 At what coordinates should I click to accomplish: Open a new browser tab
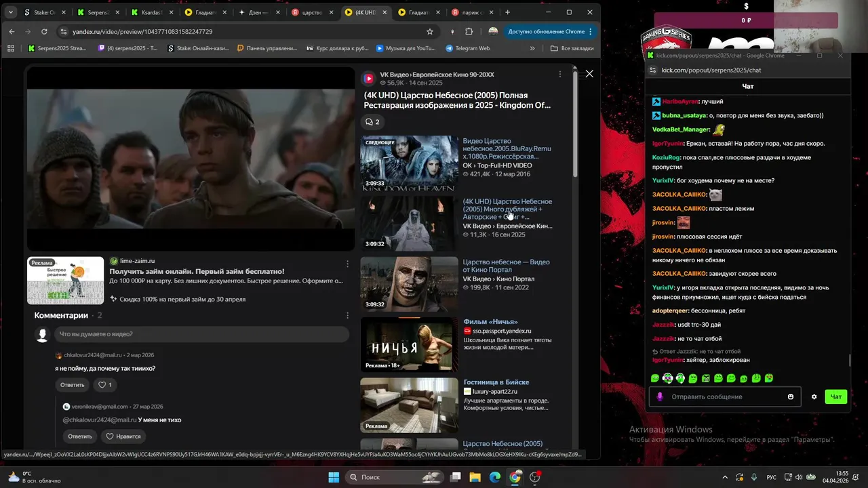coord(507,12)
